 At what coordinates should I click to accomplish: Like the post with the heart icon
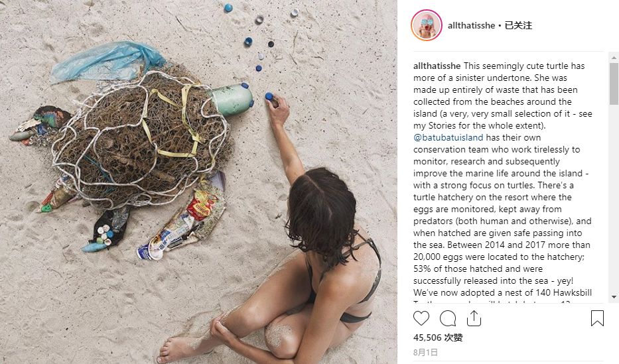[x=421, y=318]
